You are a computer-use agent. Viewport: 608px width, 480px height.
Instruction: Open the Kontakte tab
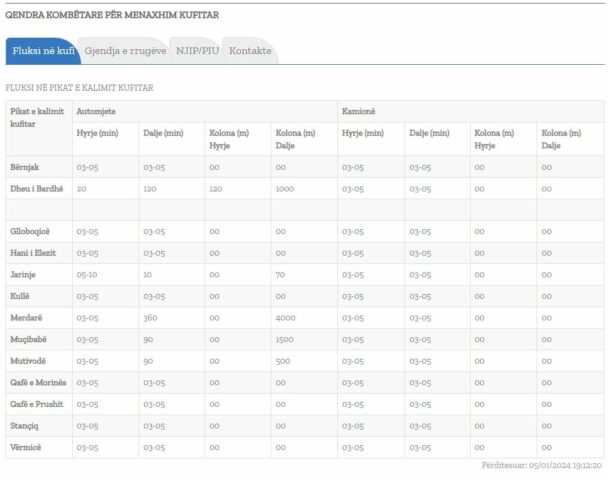(250, 51)
